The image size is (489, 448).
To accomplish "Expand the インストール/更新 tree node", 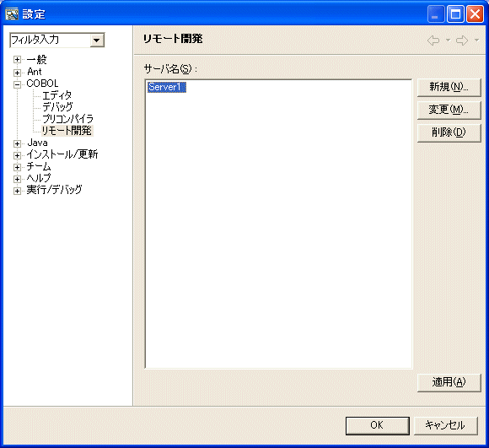I will pyautogui.click(x=17, y=155).
